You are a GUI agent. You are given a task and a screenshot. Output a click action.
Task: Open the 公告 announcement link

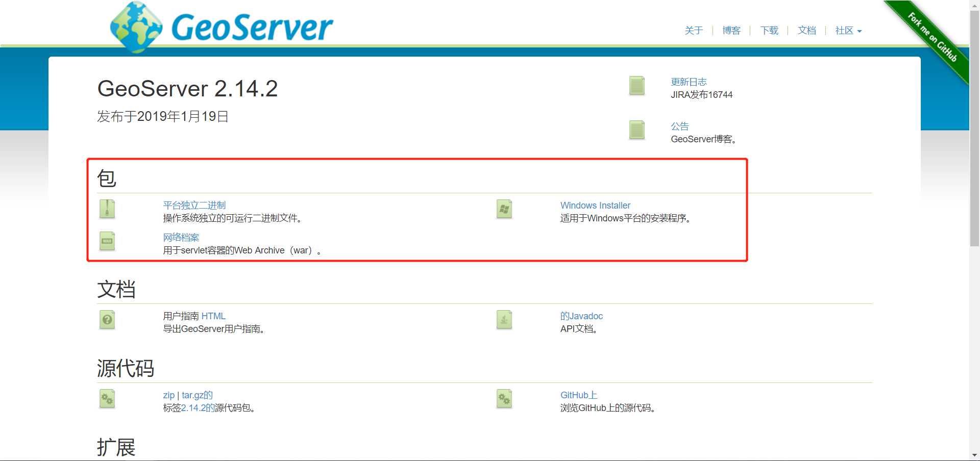click(680, 126)
